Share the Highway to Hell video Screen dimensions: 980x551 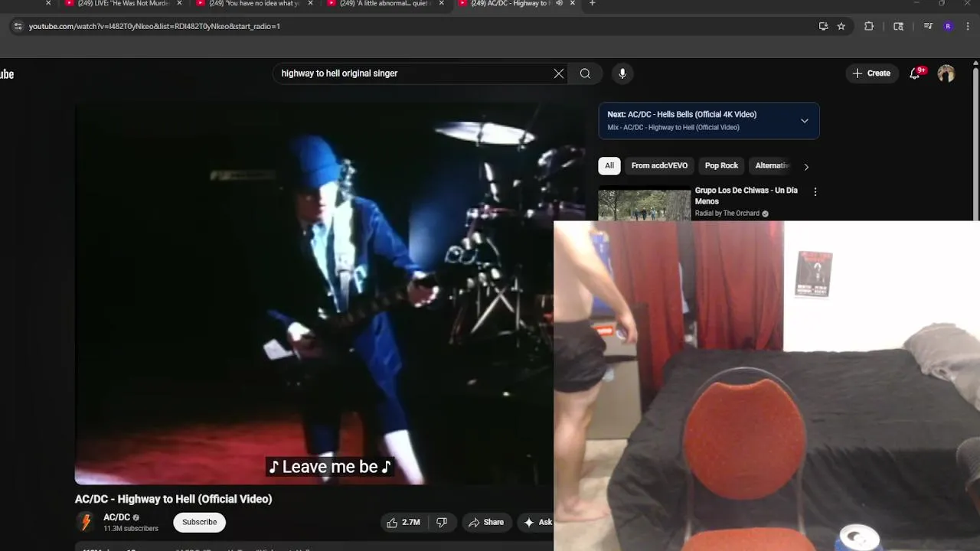[486, 523]
